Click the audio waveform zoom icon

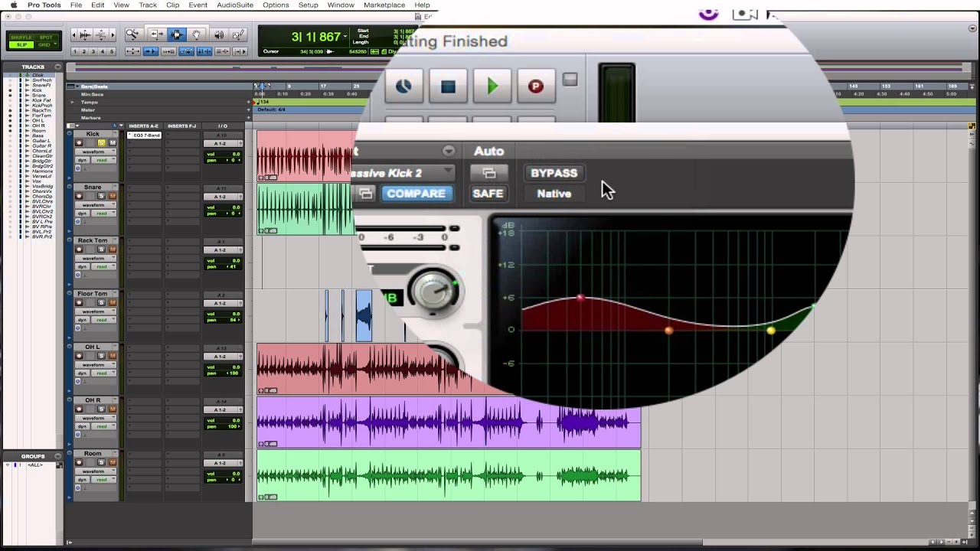(85, 34)
